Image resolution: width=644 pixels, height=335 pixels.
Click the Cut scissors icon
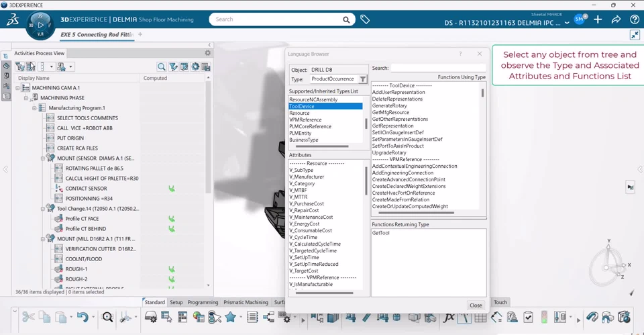point(28,318)
